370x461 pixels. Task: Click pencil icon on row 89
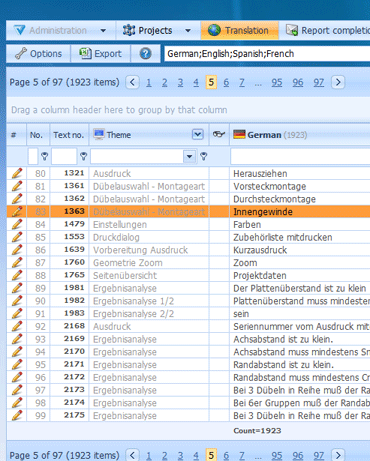click(17, 288)
